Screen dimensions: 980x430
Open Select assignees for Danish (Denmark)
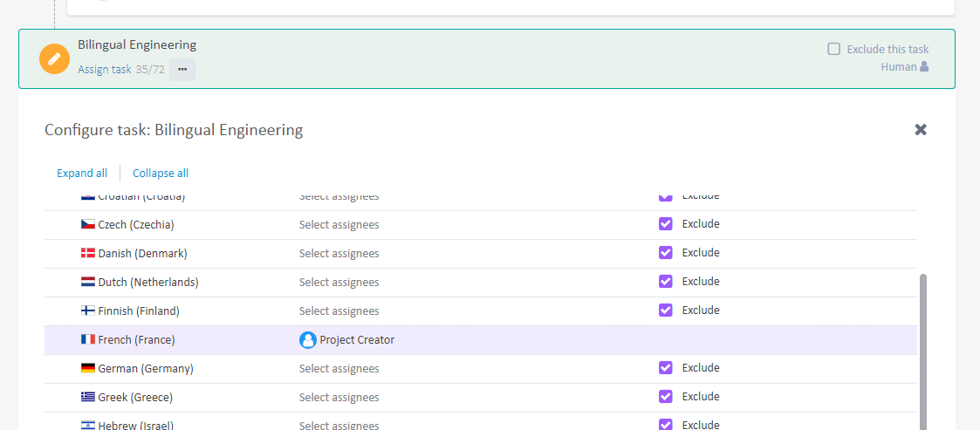click(x=339, y=253)
